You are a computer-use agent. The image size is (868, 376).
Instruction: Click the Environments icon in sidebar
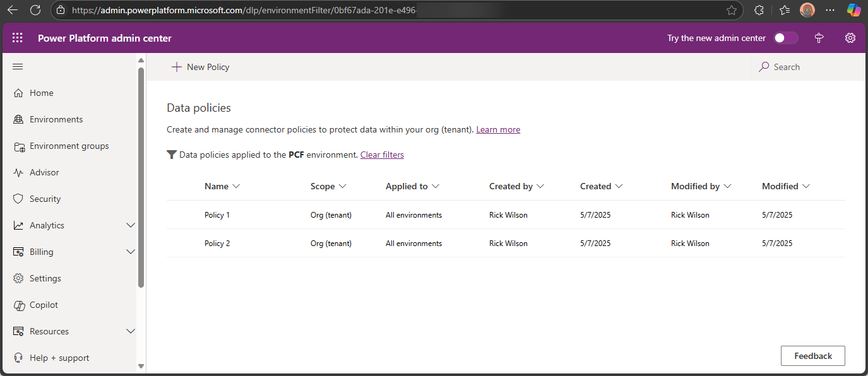click(x=18, y=119)
